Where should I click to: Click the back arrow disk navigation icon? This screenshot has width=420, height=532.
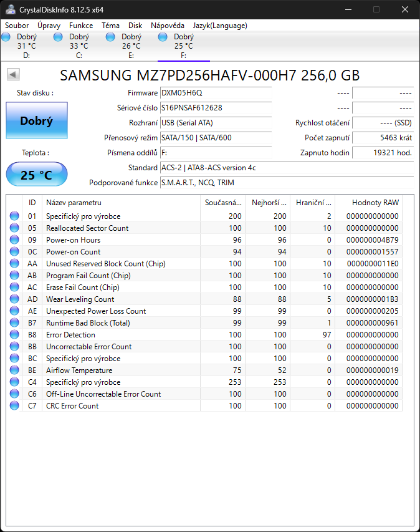[13, 74]
